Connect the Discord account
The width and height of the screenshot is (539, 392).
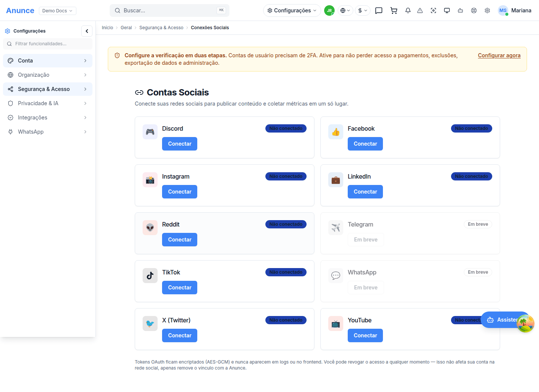[180, 144]
